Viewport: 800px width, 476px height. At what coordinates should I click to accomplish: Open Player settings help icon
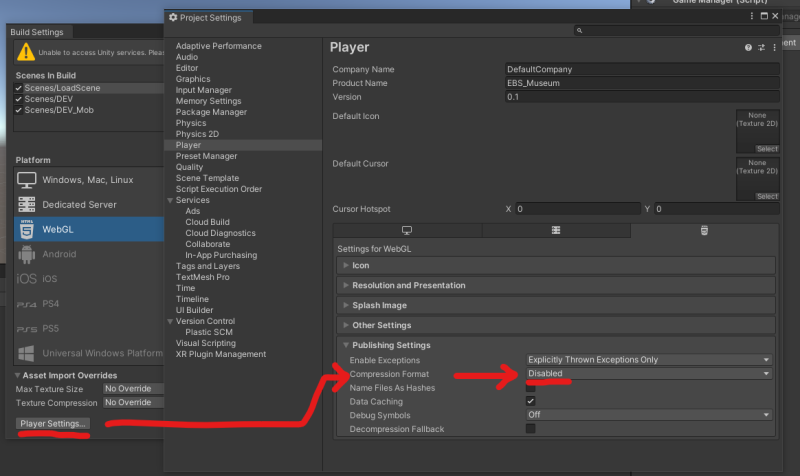click(x=748, y=47)
